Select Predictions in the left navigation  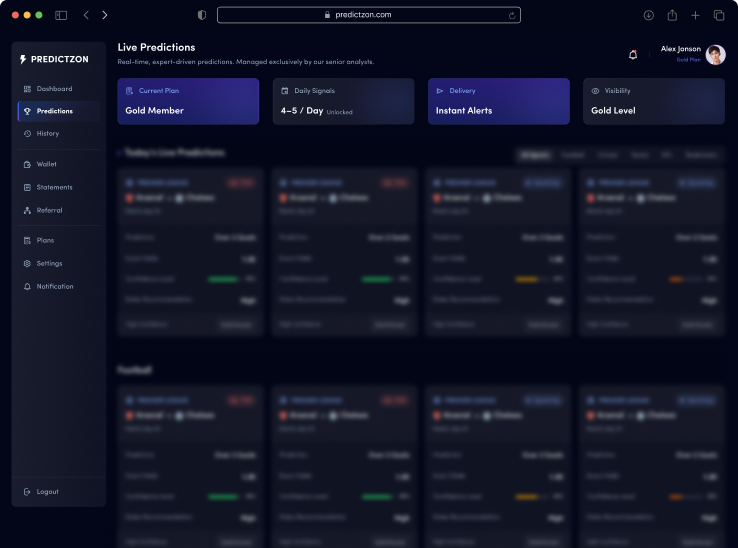click(53, 111)
